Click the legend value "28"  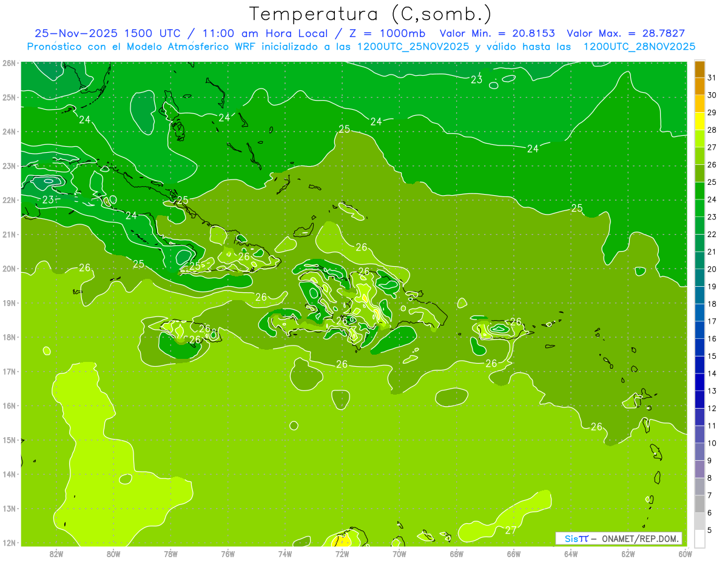pos(712,130)
